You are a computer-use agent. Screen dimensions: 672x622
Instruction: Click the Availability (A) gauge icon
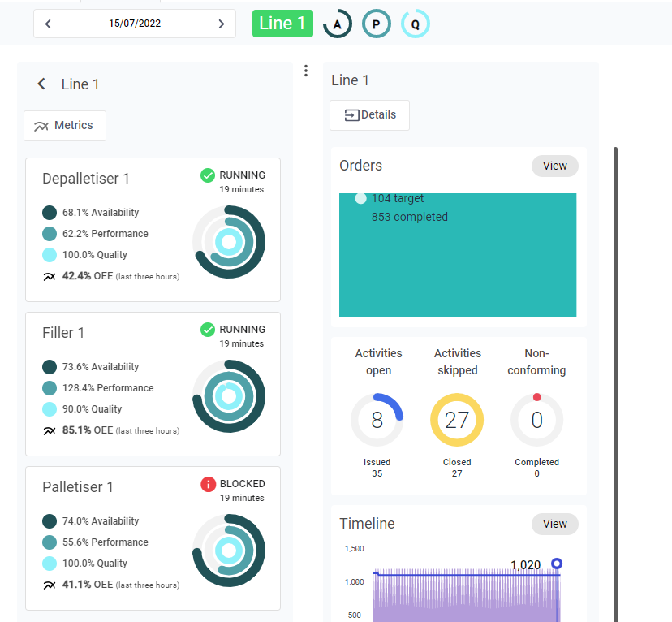click(337, 24)
